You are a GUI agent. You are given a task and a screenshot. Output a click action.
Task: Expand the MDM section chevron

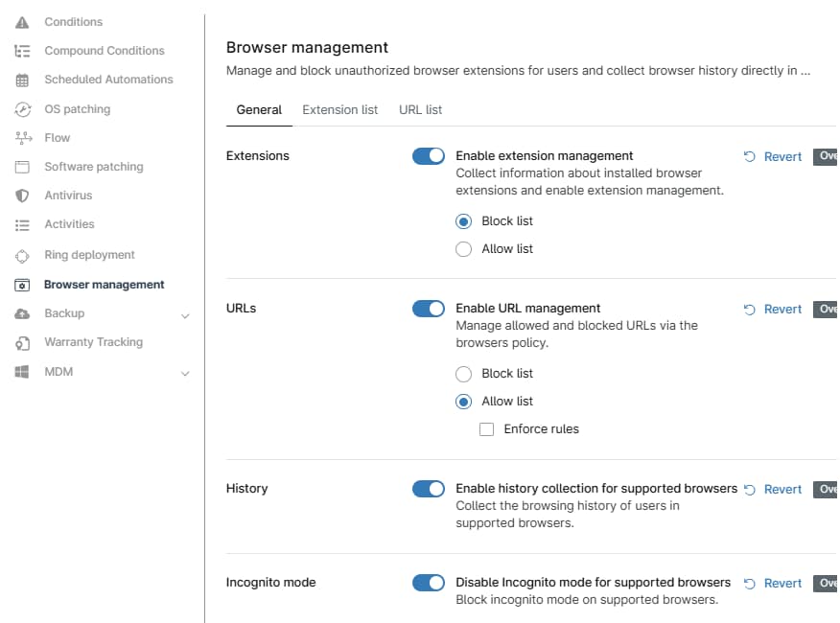pyautogui.click(x=185, y=374)
